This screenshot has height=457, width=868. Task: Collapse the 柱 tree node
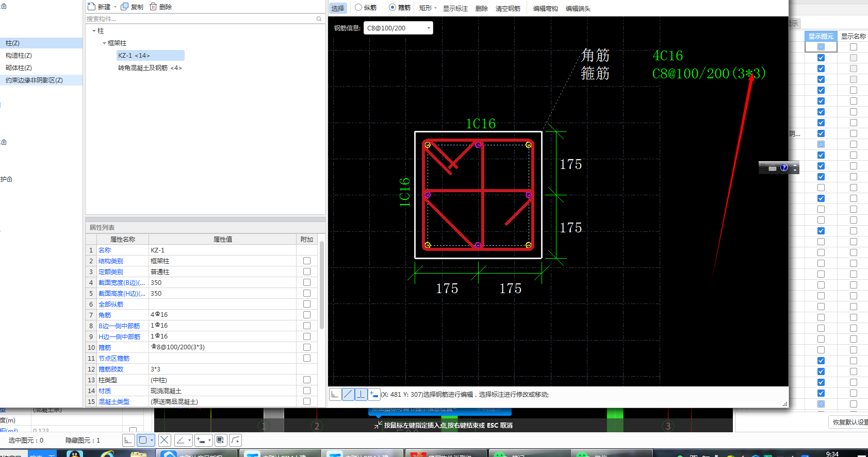(x=94, y=31)
